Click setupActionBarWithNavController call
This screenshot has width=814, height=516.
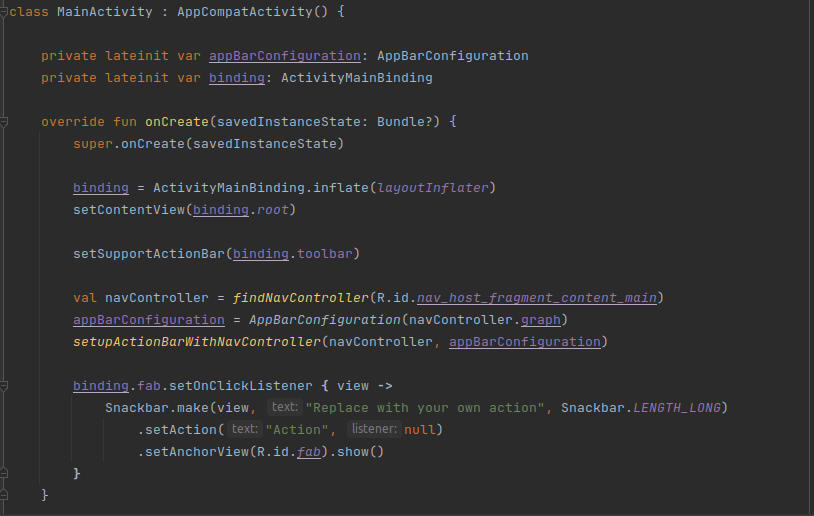click(x=197, y=342)
